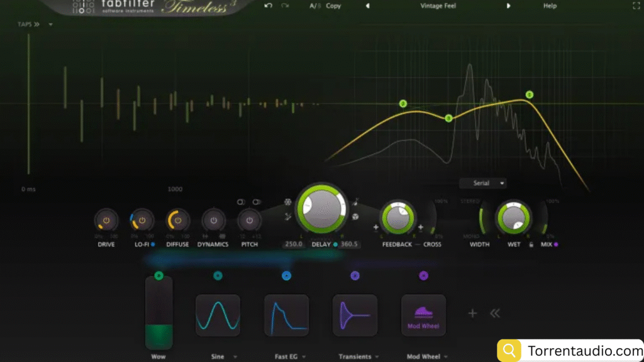Screen dimensions: 644x362
Task: Enable the DYNAMICS power button
Action: point(213,221)
